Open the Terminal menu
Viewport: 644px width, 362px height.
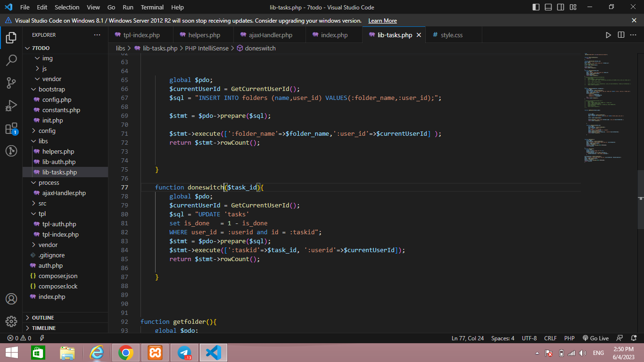[x=152, y=7]
